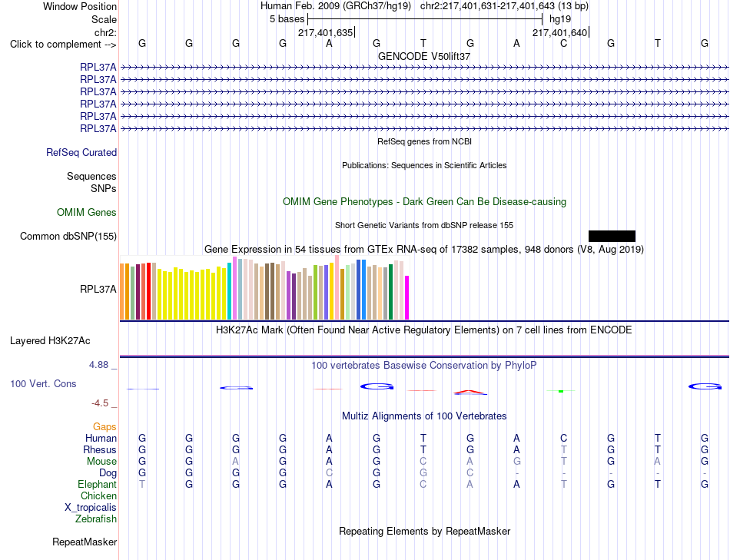Open the GENCODE V50lift37 track title
Viewport: 730px width, 560px height.
click(x=424, y=56)
